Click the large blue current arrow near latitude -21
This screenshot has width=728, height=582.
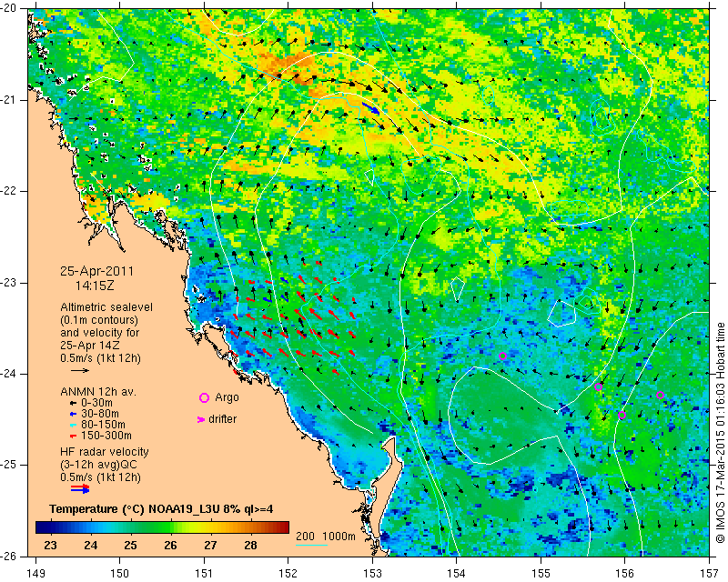[x=370, y=108]
